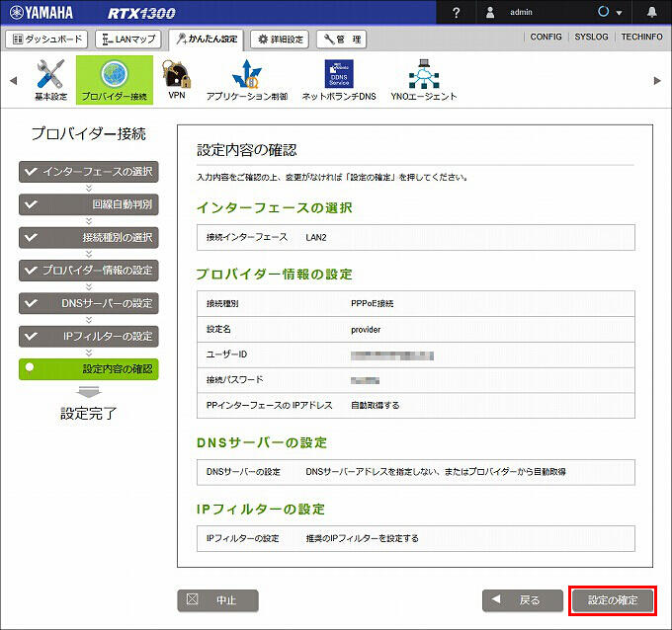Click the admin username text
The width and height of the screenshot is (672, 630).
coord(521,13)
